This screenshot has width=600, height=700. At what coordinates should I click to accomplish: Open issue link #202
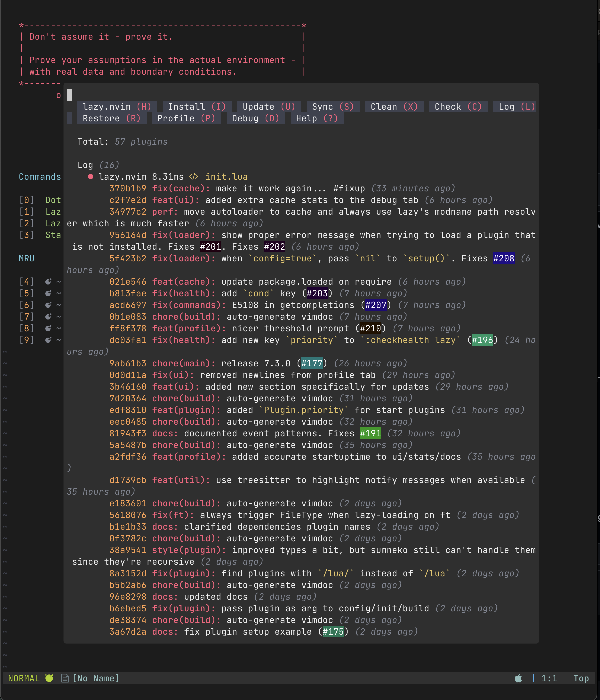point(275,247)
